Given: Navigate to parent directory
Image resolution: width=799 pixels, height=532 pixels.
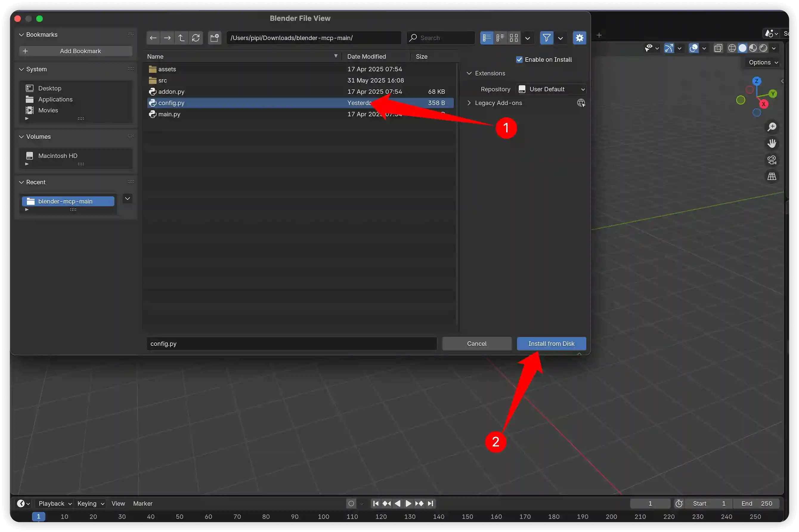Looking at the screenshot, I should click(x=182, y=38).
